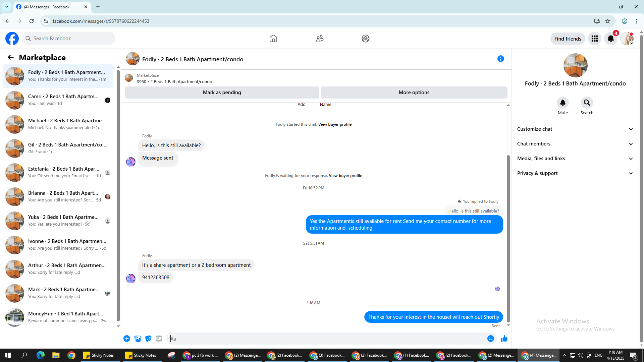
Task: Click the Fodly chat header title
Action: coord(193,59)
